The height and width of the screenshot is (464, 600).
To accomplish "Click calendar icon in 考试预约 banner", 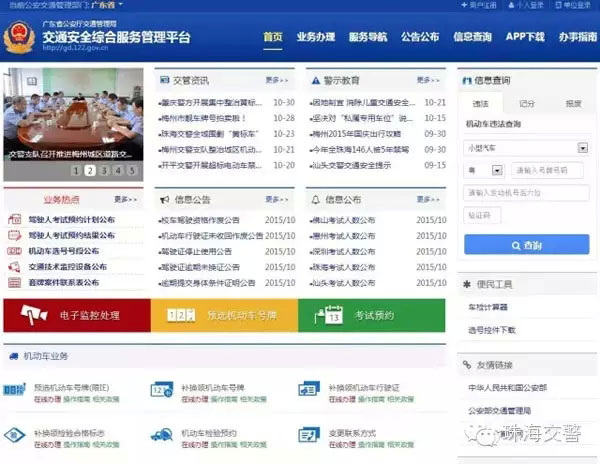I will click(329, 315).
